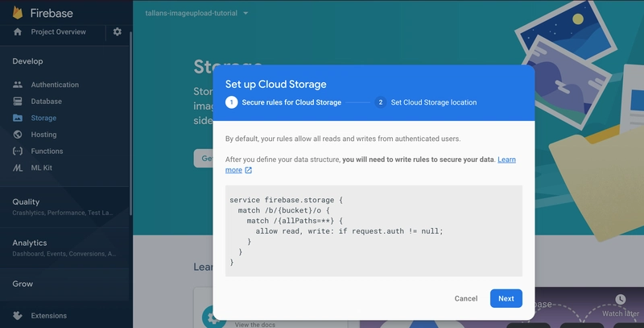Click the Next button in the dialog
This screenshot has height=328, width=644.
pos(506,298)
